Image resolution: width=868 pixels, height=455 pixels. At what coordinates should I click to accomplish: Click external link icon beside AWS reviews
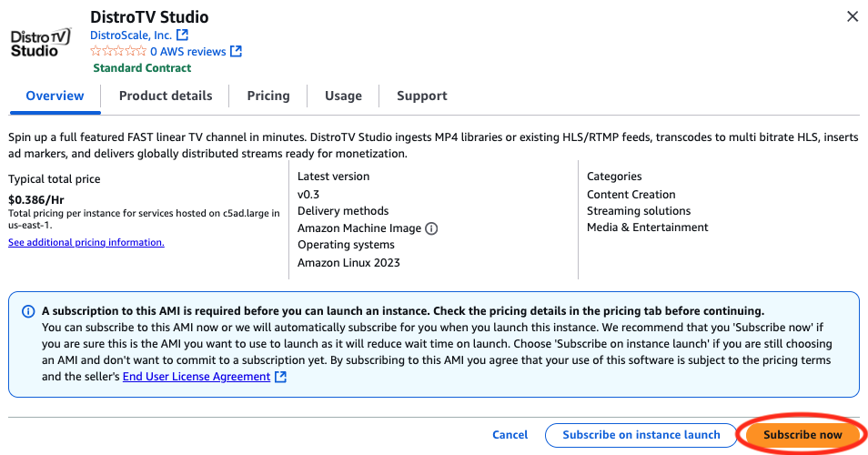point(237,52)
